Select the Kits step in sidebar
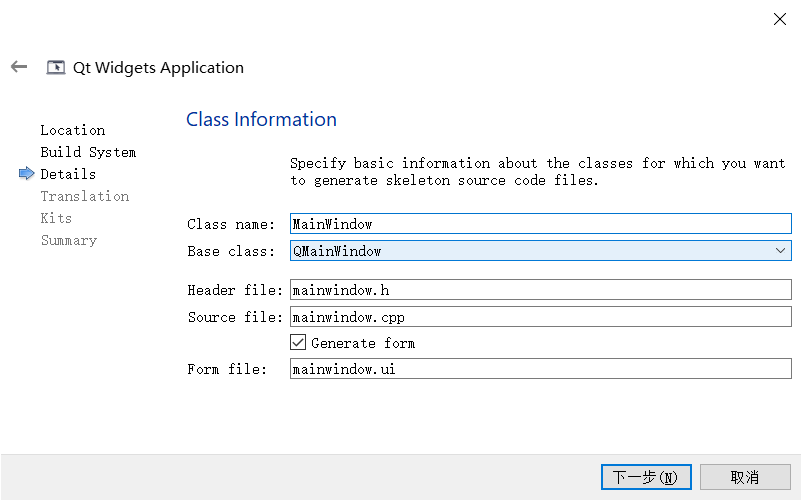 pyautogui.click(x=56, y=218)
